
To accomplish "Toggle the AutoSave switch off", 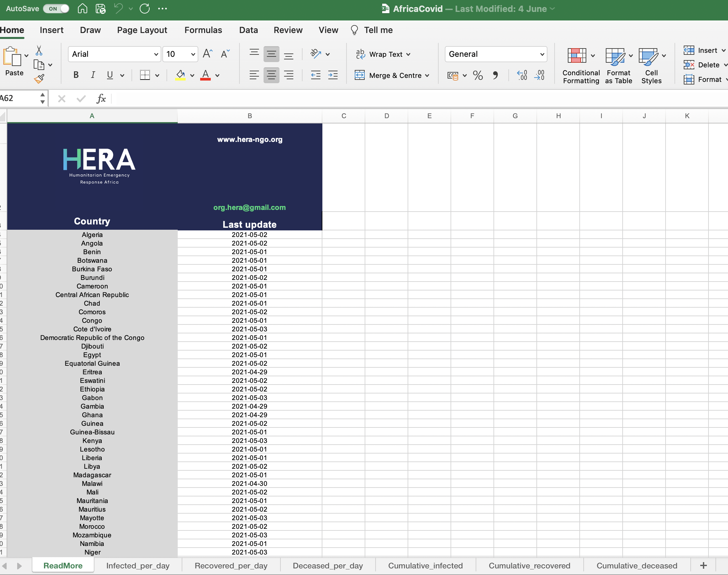I will 56,8.
